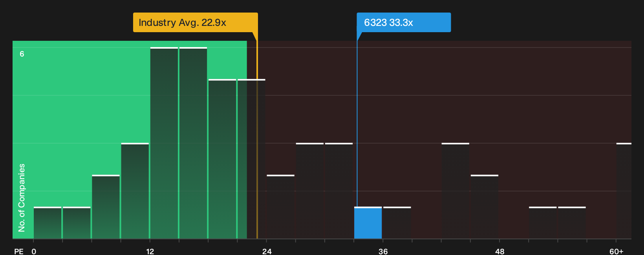Click the x-axis label 36
The image size is (644, 255).
pyautogui.click(x=383, y=251)
